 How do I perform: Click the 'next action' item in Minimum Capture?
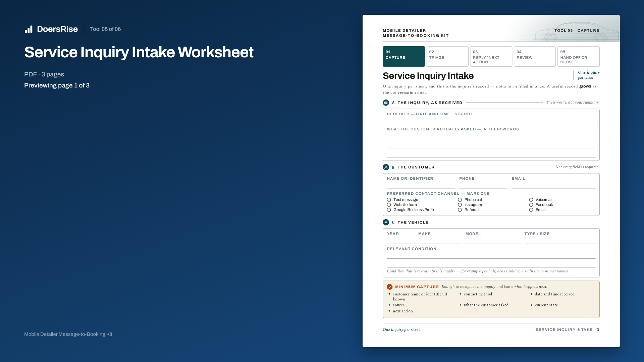coord(403,311)
